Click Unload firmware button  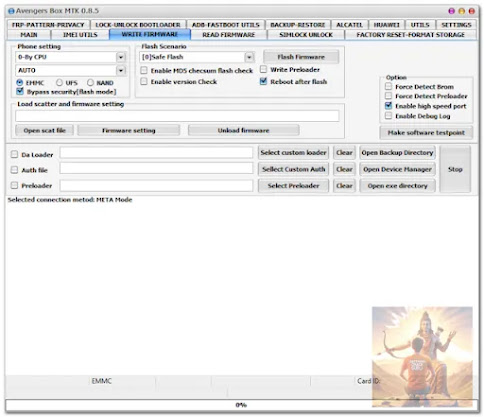[x=243, y=130]
